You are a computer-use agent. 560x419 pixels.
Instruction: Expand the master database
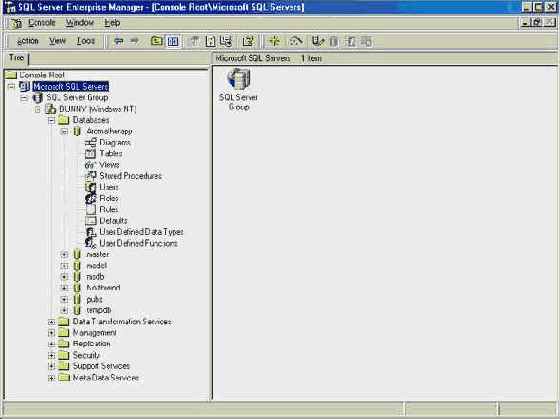64,255
